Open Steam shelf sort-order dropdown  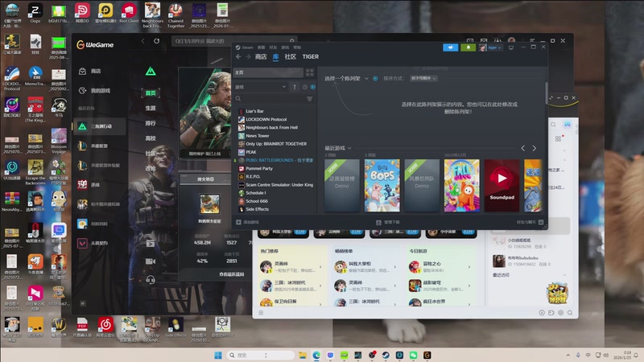[423, 78]
